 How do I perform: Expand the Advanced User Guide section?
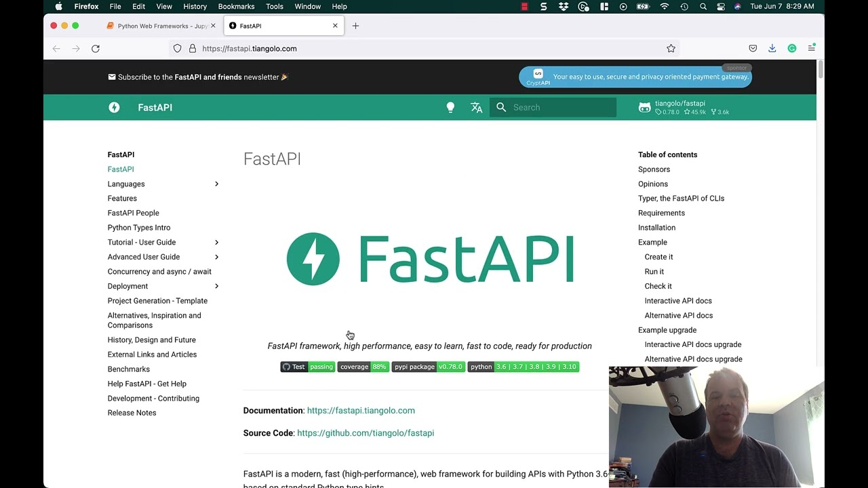pyautogui.click(x=216, y=257)
